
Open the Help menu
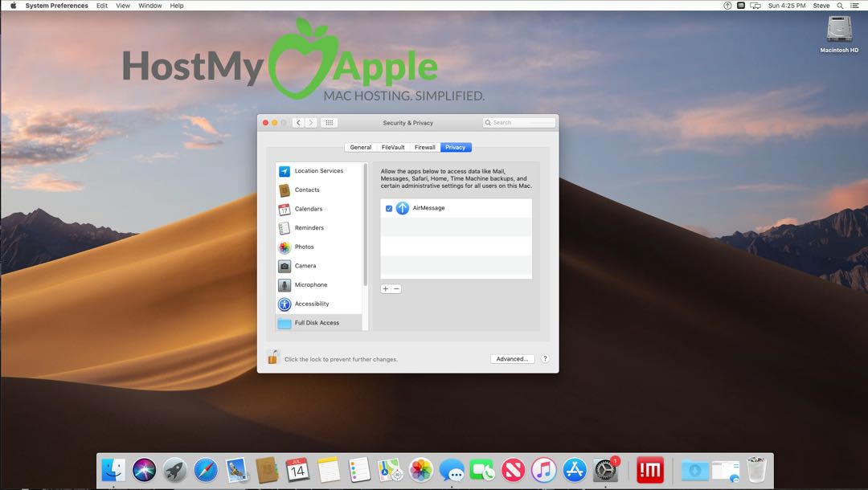coord(177,6)
